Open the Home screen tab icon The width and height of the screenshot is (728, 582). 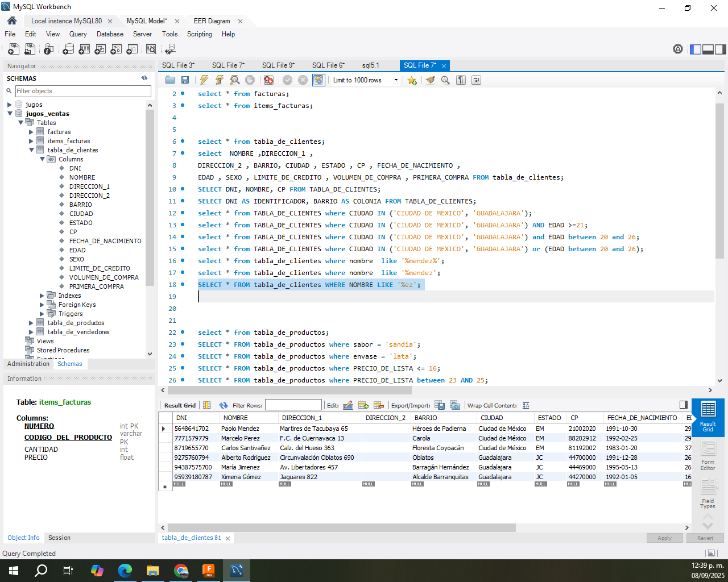[x=11, y=20]
